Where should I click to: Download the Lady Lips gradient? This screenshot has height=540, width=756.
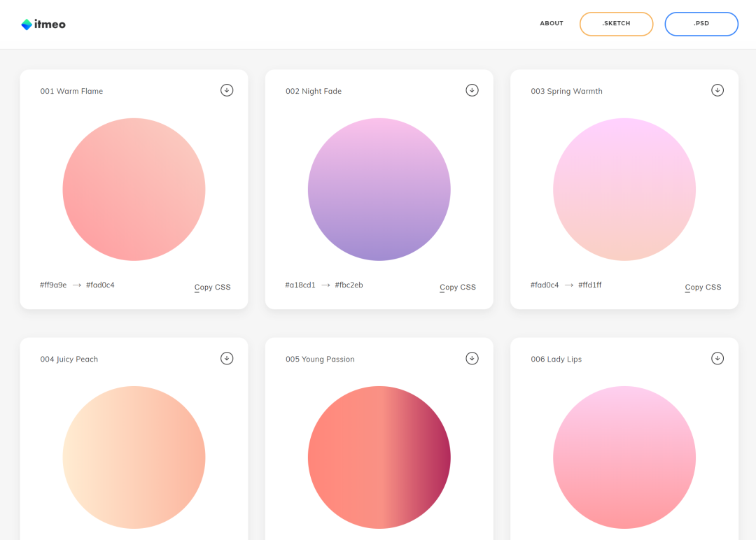pyautogui.click(x=717, y=358)
